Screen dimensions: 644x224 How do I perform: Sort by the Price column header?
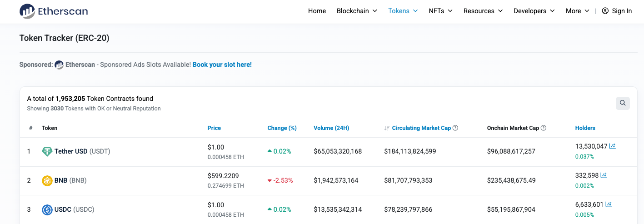tap(214, 128)
